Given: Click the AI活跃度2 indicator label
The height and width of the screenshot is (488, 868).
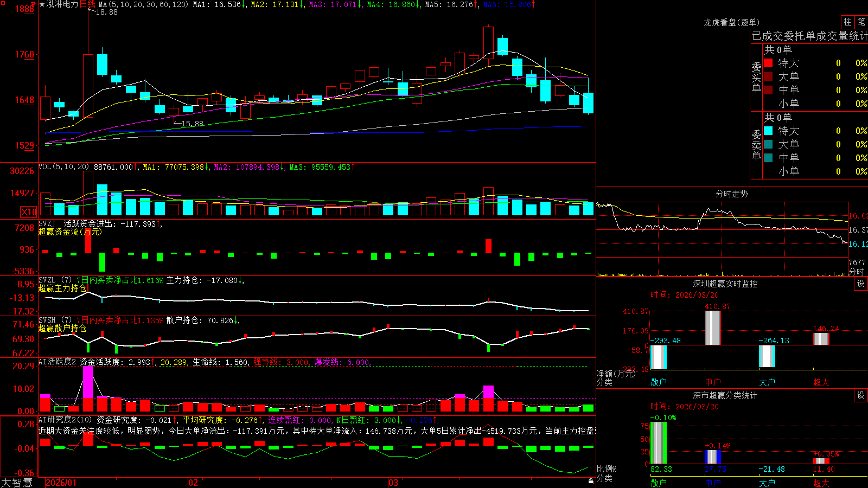Looking at the screenshot, I should [x=58, y=362].
